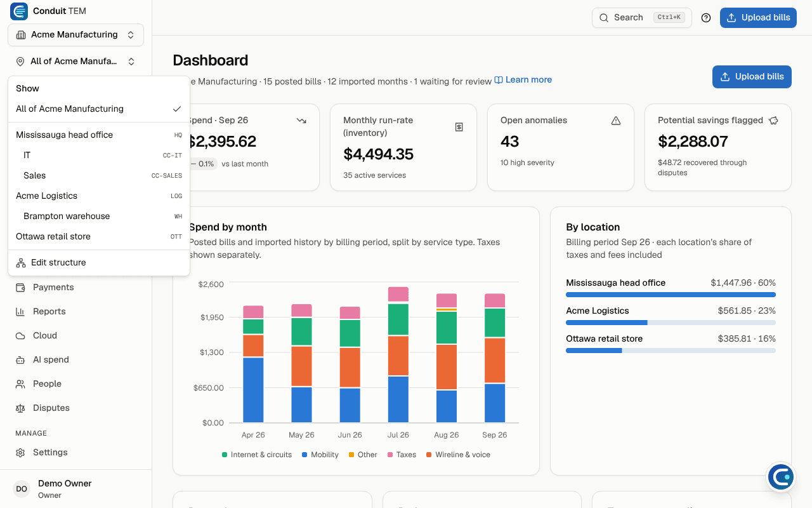Open the chat widget bubble icon
The height and width of the screenshot is (508, 812).
[781, 477]
